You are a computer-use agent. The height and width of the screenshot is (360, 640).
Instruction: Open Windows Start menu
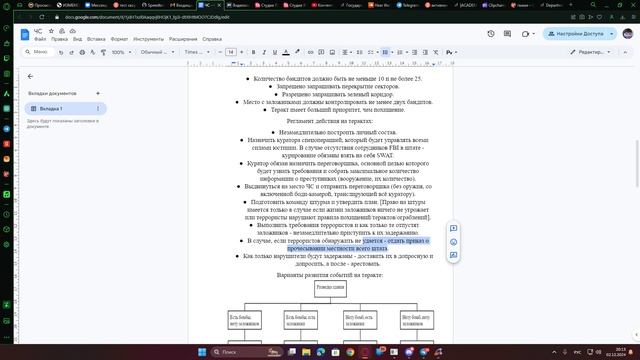coord(202,352)
